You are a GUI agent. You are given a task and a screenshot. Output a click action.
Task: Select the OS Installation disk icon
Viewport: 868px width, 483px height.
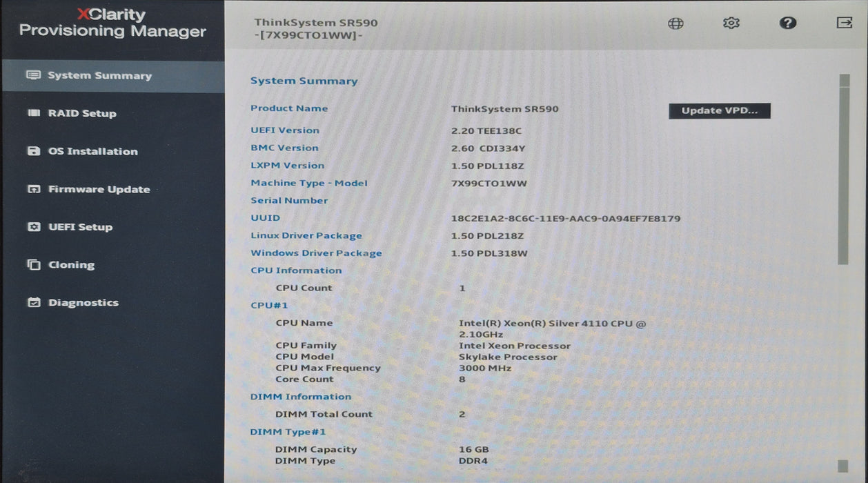[x=34, y=151]
